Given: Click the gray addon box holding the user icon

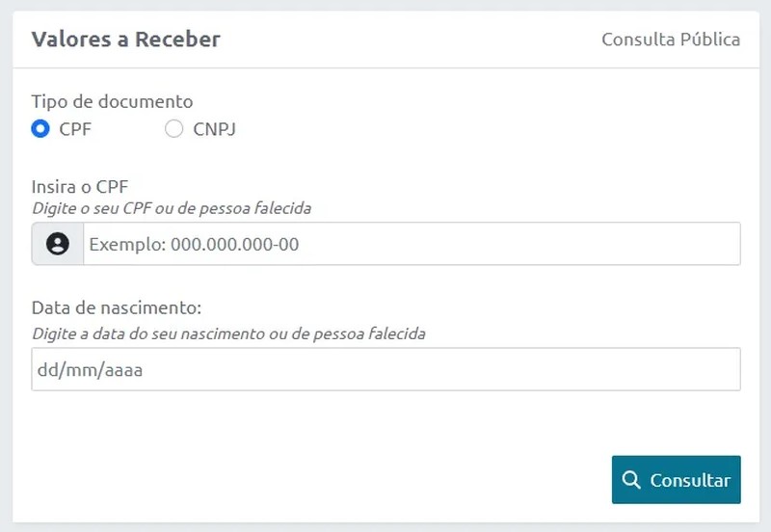Looking at the screenshot, I should tap(58, 244).
